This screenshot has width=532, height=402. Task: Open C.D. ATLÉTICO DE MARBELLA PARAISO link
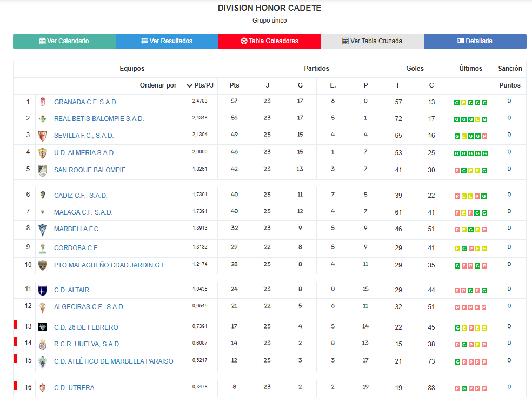pos(114,361)
